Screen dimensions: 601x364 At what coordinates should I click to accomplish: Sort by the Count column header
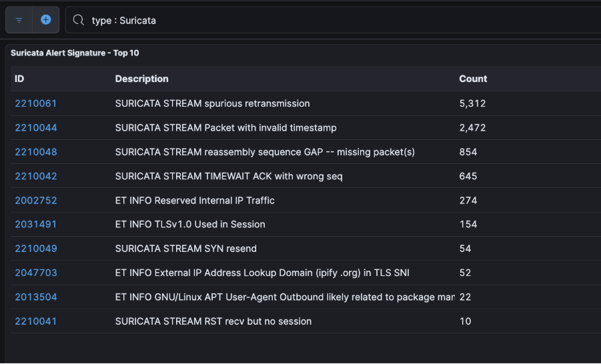(473, 79)
